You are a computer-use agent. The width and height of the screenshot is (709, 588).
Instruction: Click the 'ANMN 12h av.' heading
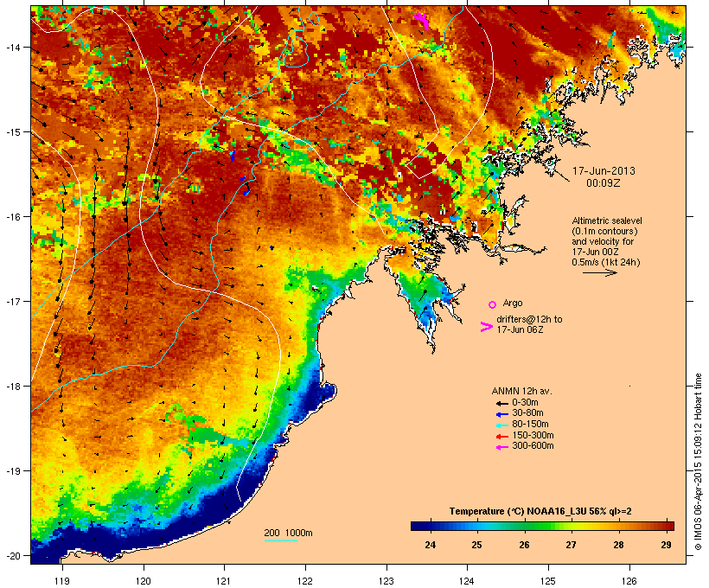pos(521,391)
